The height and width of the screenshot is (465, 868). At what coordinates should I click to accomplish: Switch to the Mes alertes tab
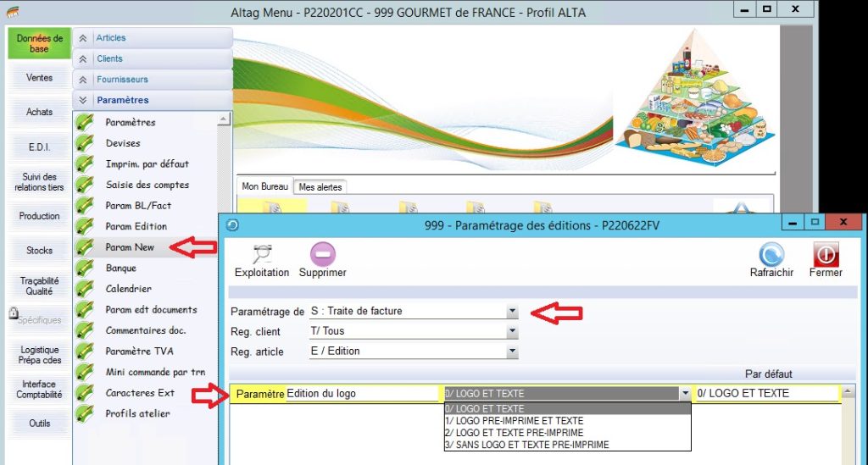point(320,187)
